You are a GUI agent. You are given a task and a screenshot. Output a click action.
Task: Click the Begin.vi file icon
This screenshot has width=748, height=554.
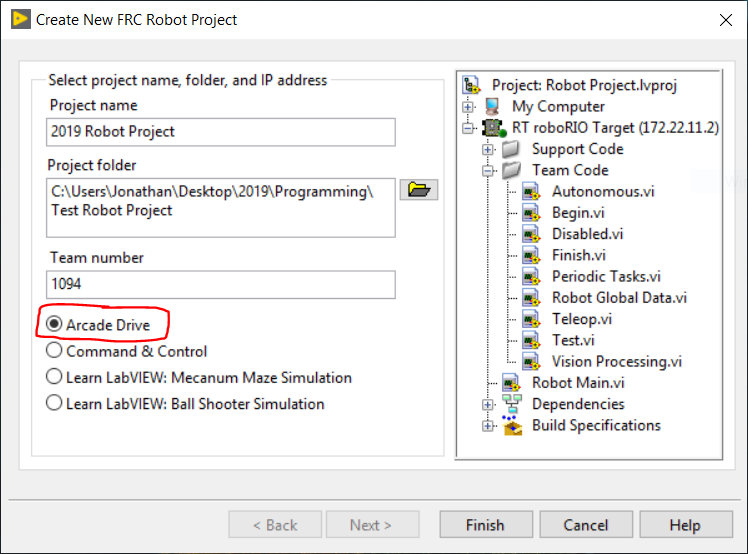pos(531,212)
